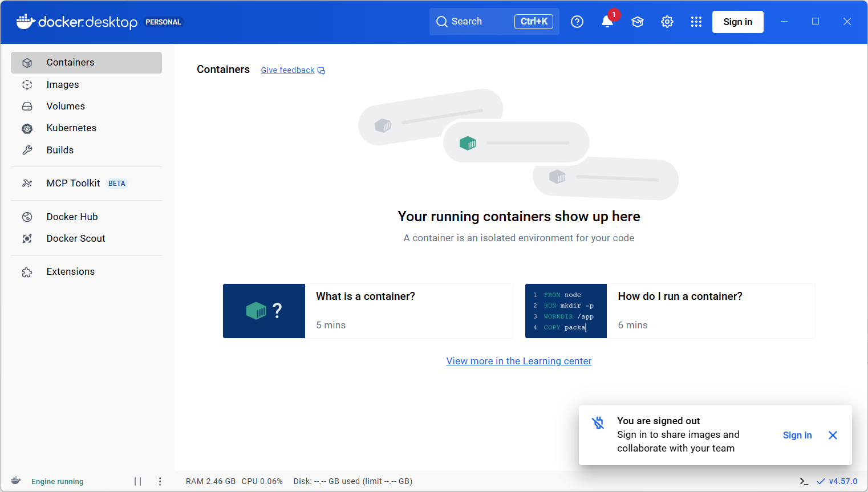The height and width of the screenshot is (492, 868).
Task: Click the Search field
Action: coord(494,22)
